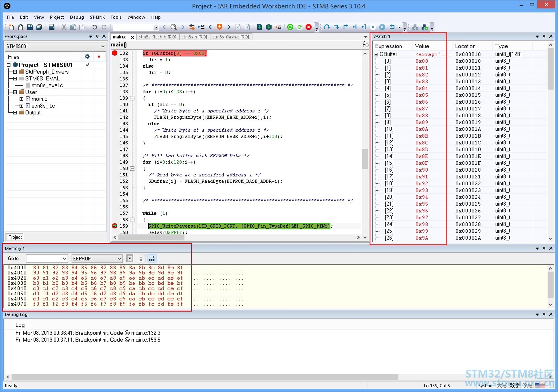
Task: Click the Step Into debug icon
Action: pos(336,27)
